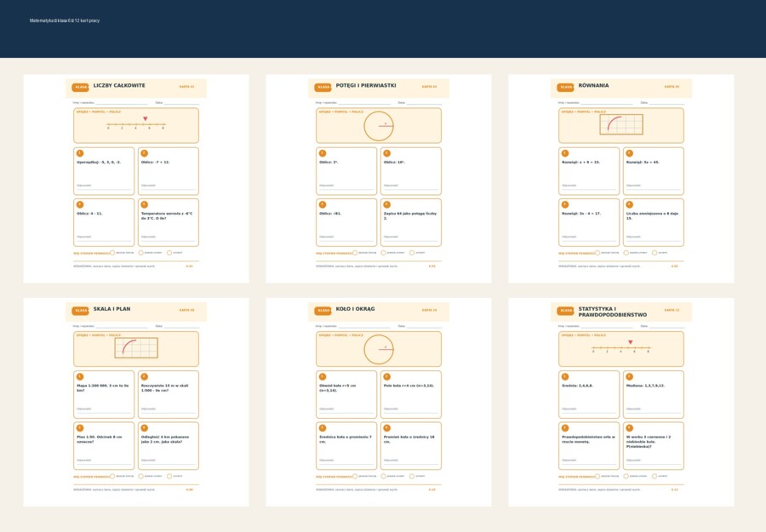Click the number line diagram on the Statystyka card
This screenshot has width=766, height=532.
point(621,346)
